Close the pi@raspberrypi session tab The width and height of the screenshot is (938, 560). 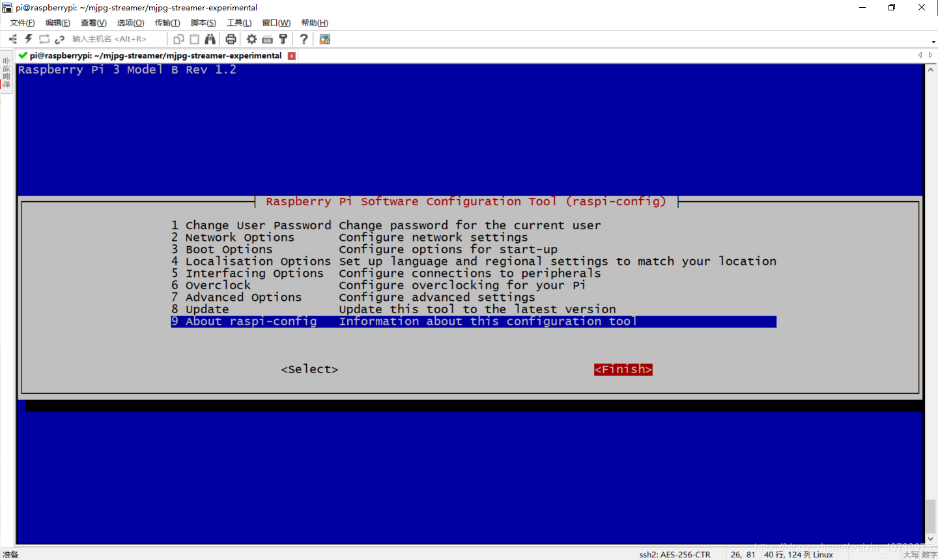pyautogui.click(x=292, y=56)
